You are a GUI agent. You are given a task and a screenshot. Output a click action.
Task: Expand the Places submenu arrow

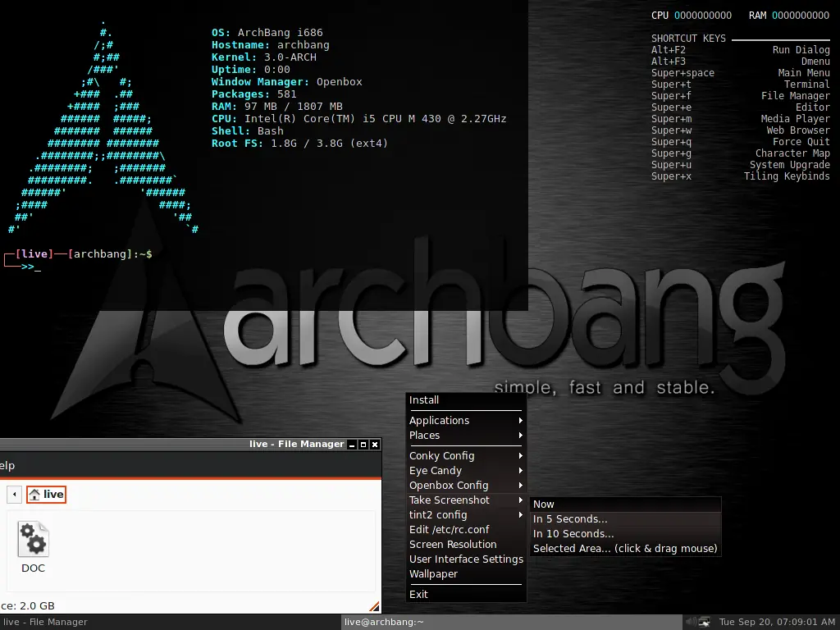coord(520,436)
